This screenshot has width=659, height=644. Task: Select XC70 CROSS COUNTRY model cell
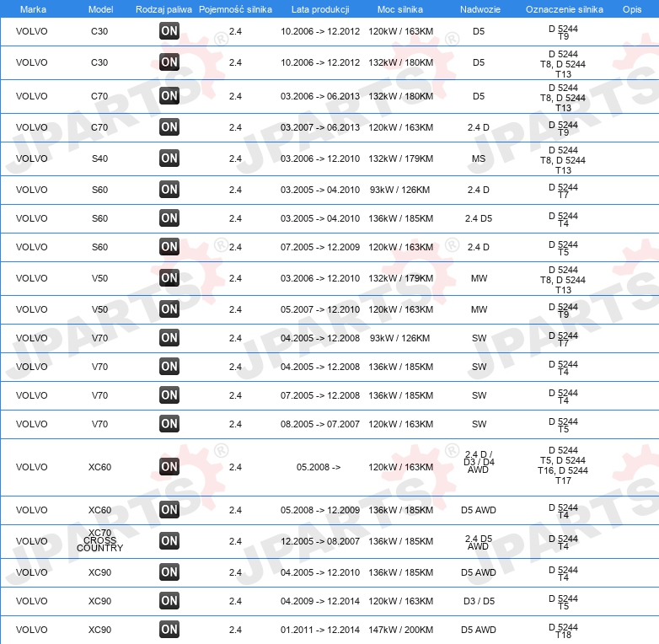pos(99,540)
